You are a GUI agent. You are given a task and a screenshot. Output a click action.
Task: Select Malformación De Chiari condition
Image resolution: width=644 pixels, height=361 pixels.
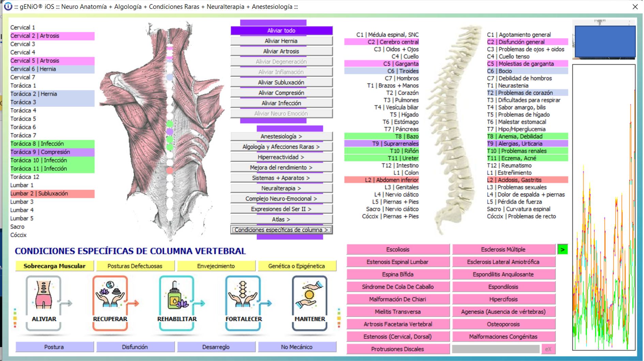[398, 299]
